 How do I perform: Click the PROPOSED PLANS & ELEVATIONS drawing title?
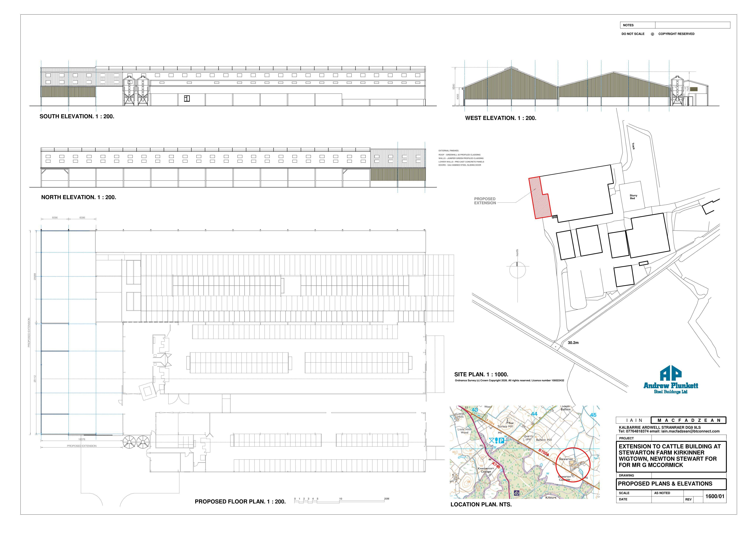click(x=665, y=484)
